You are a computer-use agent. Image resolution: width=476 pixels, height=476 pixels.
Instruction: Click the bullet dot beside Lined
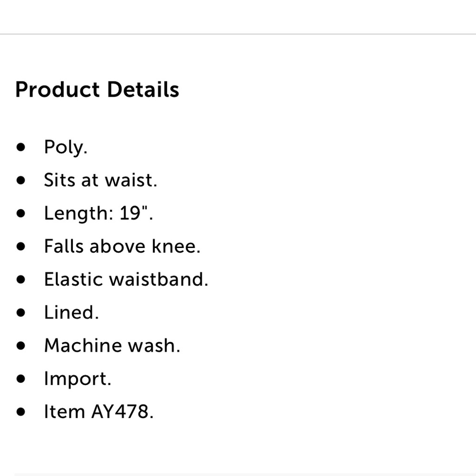(x=20, y=313)
